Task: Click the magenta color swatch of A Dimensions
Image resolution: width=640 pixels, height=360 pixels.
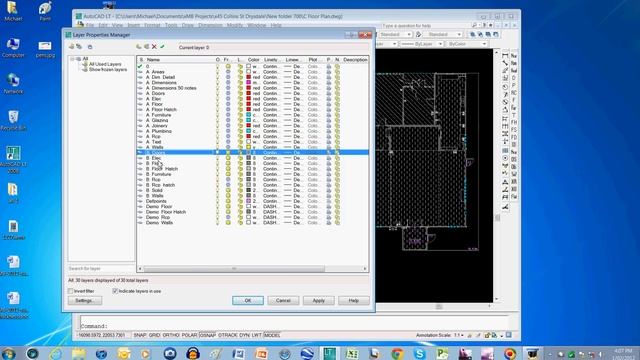Action: (x=248, y=82)
